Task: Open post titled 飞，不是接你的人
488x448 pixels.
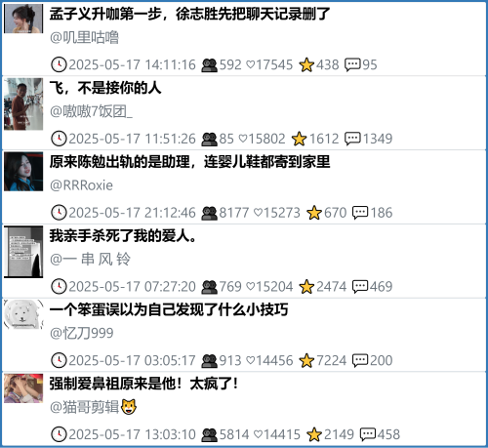Action: [x=105, y=88]
